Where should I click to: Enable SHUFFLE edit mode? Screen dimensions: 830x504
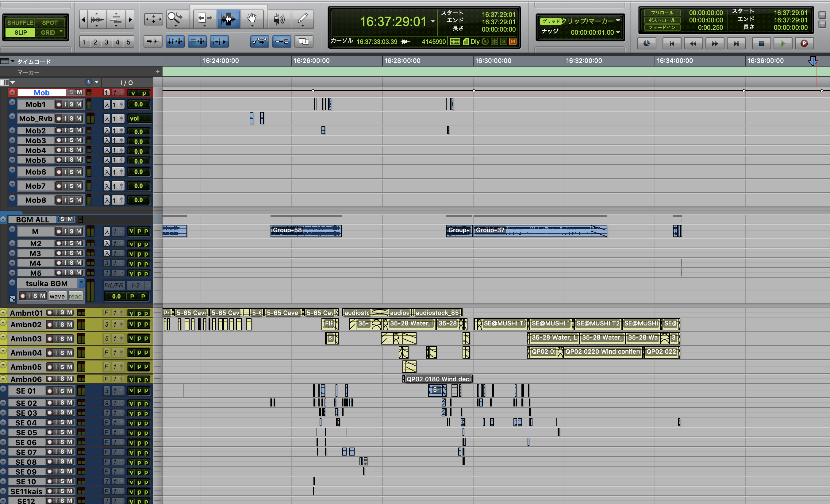(x=20, y=23)
